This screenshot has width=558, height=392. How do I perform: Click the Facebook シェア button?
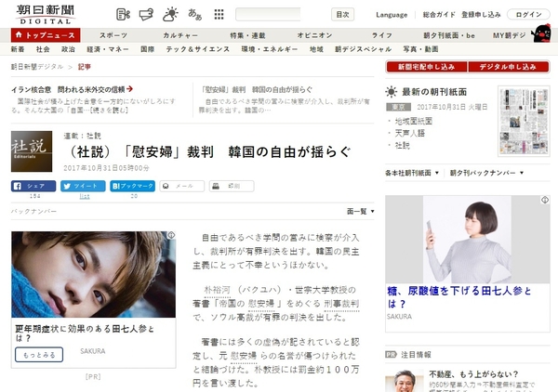[x=33, y=186]
